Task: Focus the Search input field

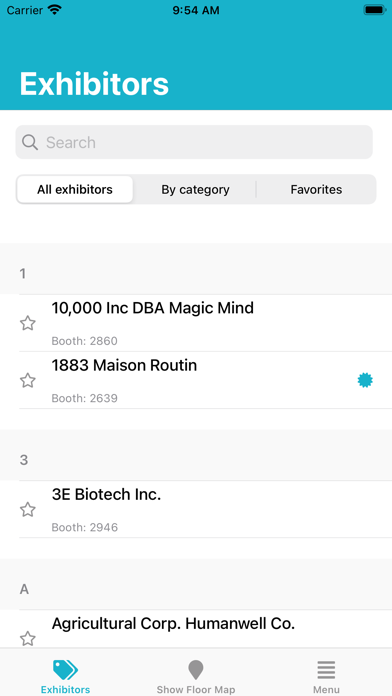Action: click(194, 142)
